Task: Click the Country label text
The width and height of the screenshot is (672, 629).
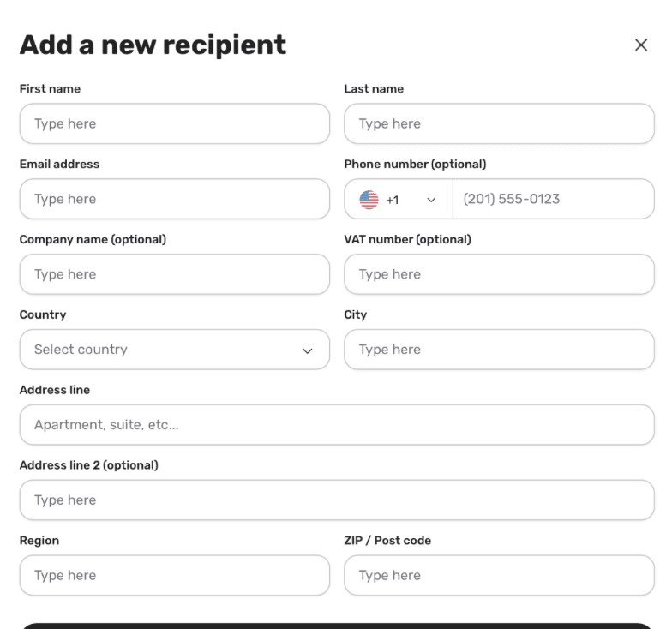Action: click(x=43, y=315)
